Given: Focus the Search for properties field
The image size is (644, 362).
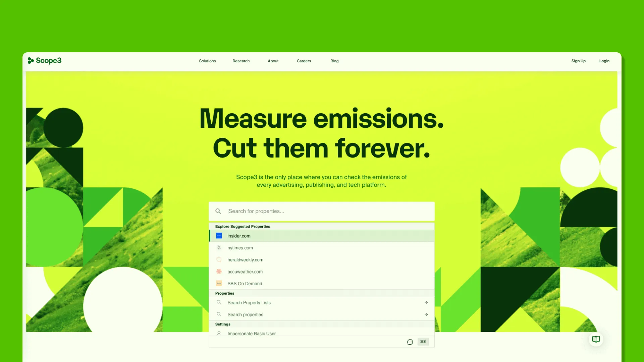Looking at the screenshot, I should 322,211.
